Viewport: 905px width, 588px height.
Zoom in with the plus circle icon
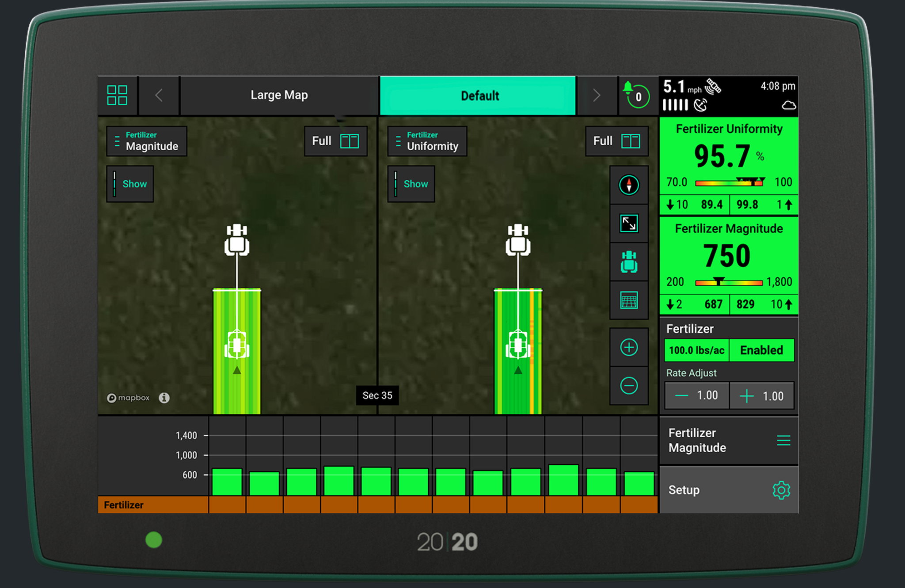pos(629,347)
